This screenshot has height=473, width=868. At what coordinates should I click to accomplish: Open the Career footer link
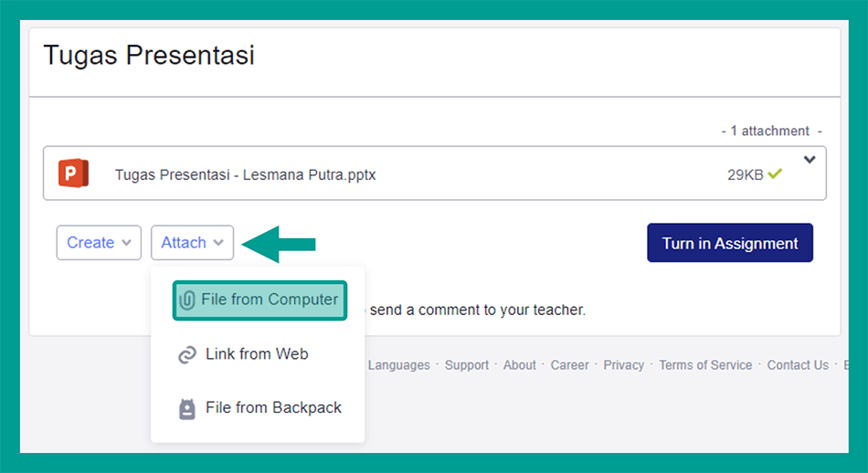coord(570,365)
